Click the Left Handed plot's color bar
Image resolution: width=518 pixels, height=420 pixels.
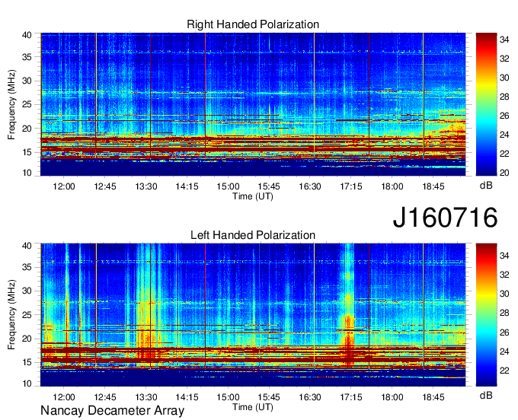pos(486,315)
